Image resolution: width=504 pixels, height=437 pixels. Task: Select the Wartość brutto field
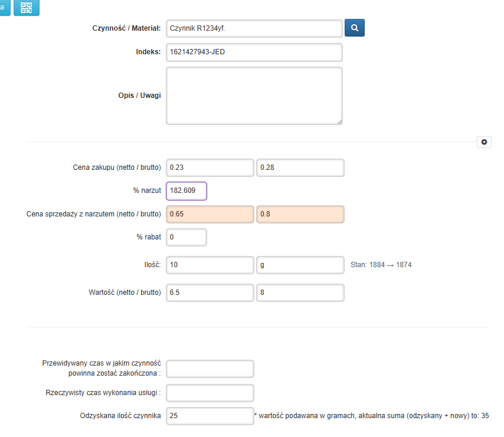tap(300, 293)
